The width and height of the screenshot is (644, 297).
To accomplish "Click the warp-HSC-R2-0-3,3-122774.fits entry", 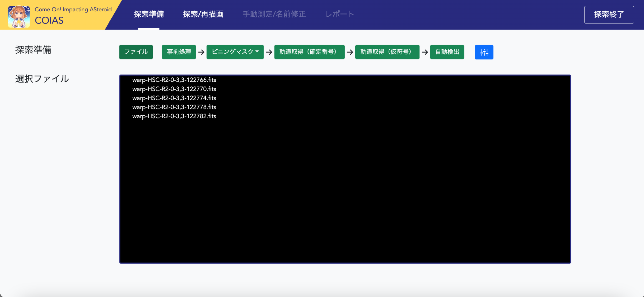I will 174,98.
